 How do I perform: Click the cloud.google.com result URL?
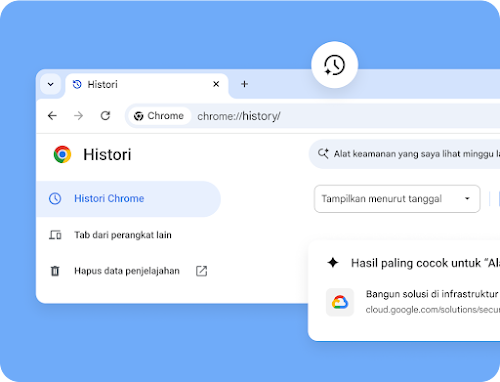click(433, 310)
